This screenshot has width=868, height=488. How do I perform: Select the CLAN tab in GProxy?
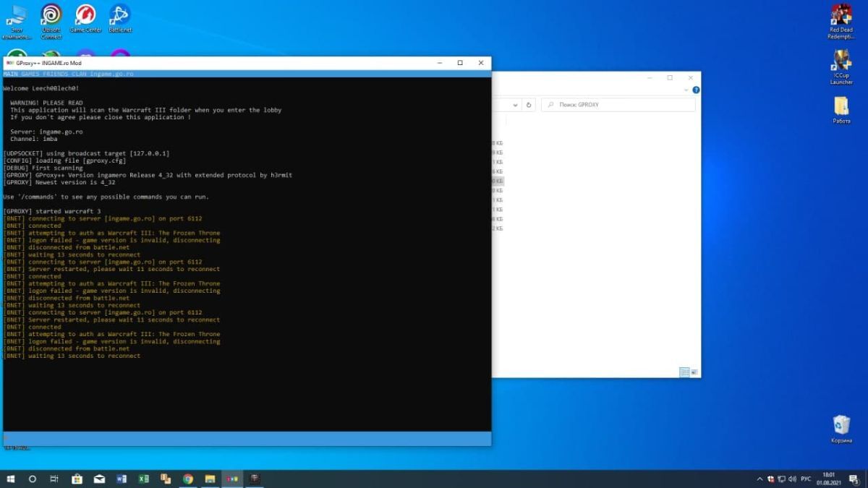click(x=79, y=74)
